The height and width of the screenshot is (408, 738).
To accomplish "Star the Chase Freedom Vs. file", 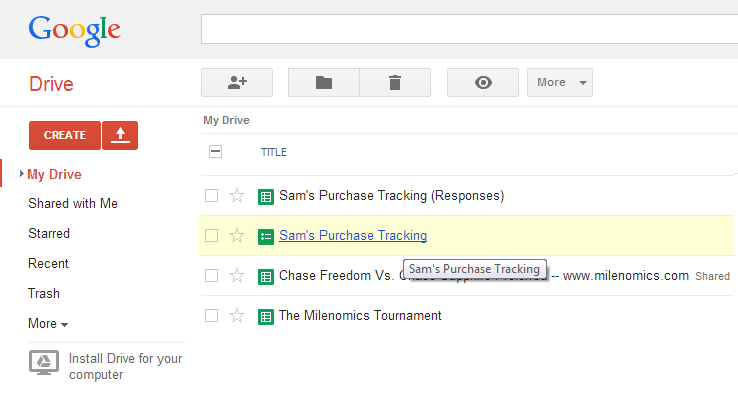I will [x=237, y=275].
